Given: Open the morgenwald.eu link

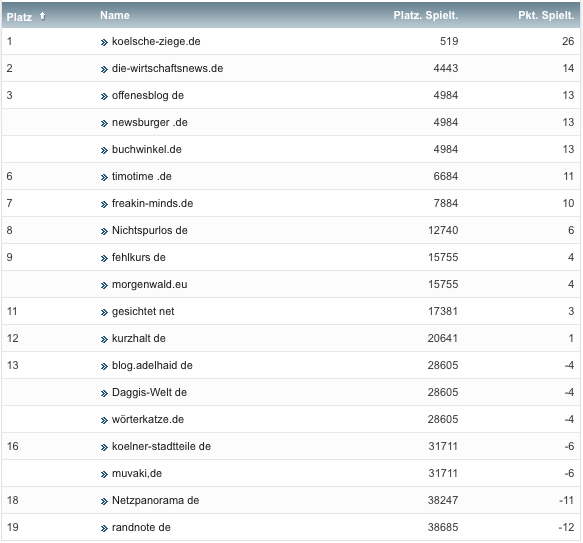Looking at the screenshot, I should point(149,285).
